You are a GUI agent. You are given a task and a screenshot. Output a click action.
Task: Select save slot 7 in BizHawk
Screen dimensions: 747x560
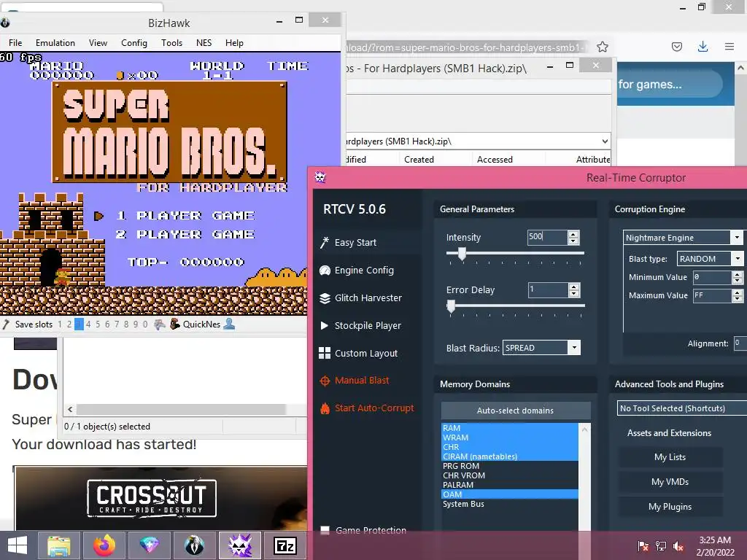(x=117, y=324)
